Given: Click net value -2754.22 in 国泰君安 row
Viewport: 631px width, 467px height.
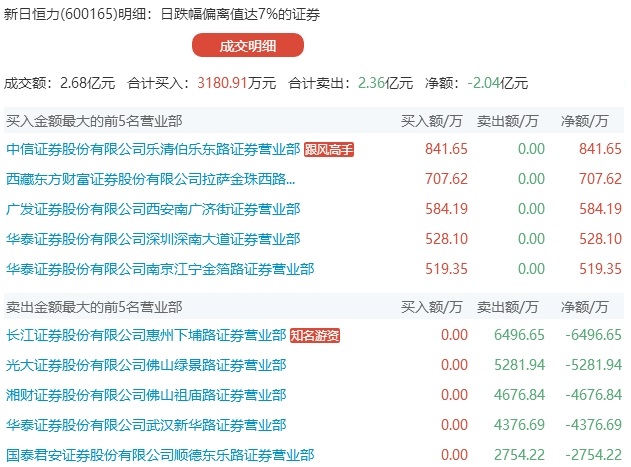Looking at the screenshot, I should [594, 455].
